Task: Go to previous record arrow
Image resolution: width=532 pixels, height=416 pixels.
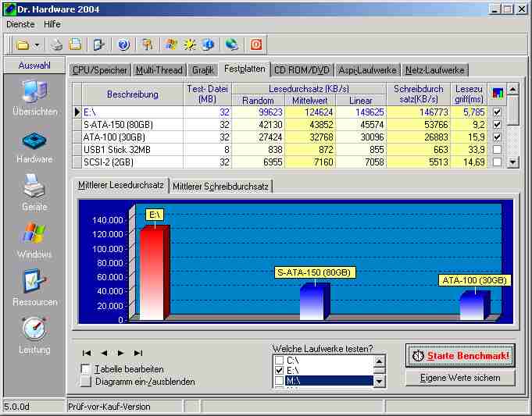Action: click(104, 353)
